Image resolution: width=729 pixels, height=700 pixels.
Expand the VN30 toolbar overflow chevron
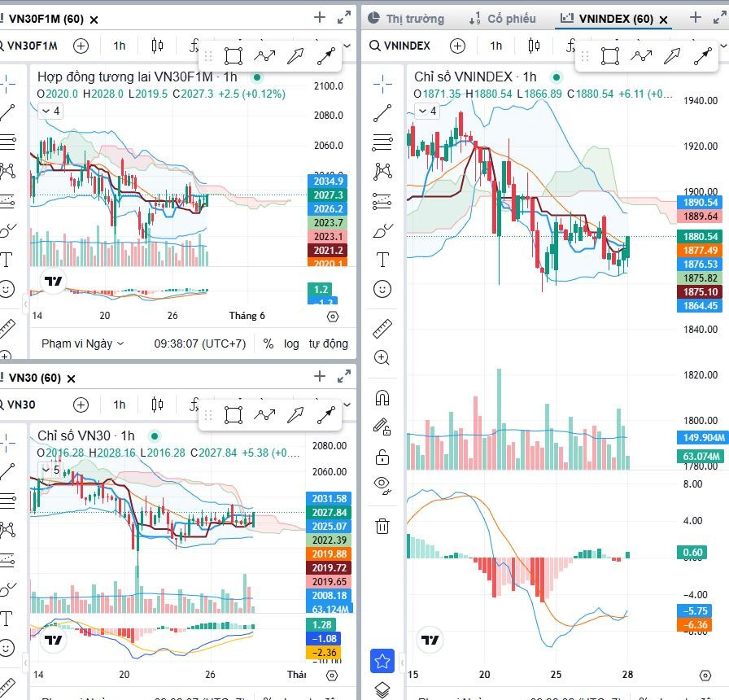pos(347,405)
